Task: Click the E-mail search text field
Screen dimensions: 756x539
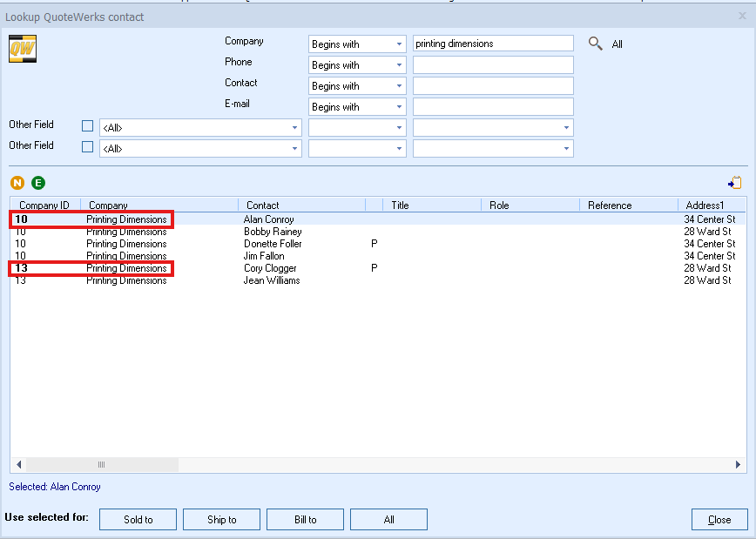Action: point(493,106)
